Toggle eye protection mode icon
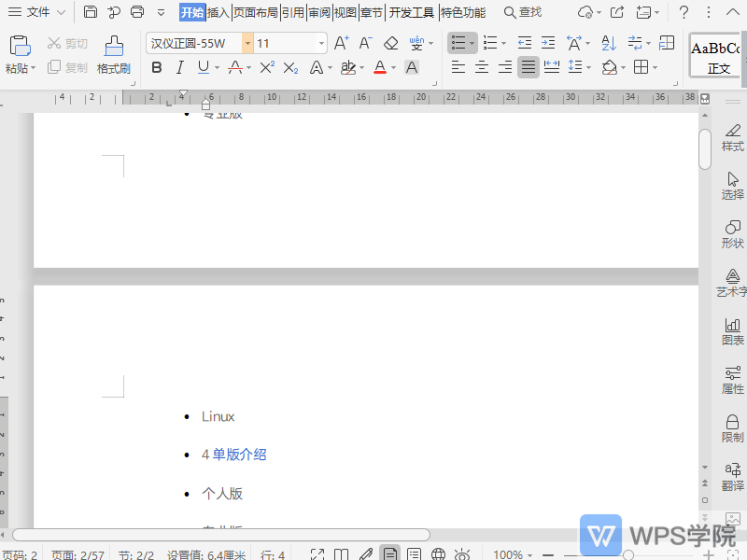The height and width of the screenshot is (560, 747). [x=462, y=554]
